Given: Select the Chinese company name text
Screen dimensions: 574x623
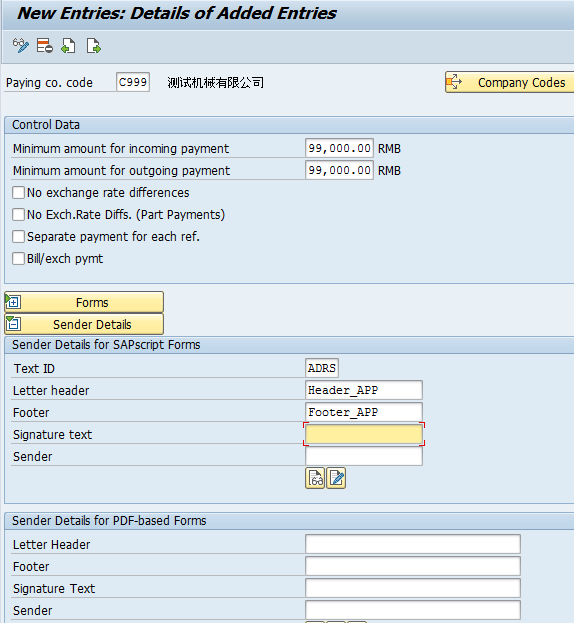Looking at the screenshot, I should tap(215, 83).
